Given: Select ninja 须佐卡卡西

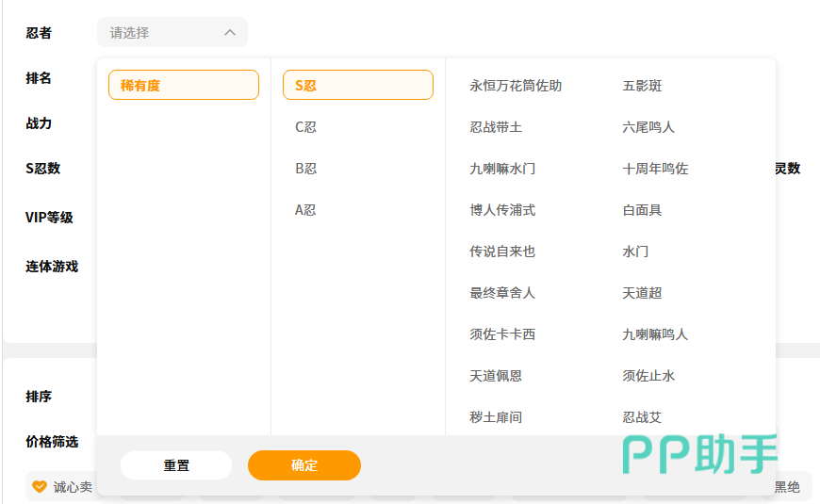Looking at the screenshot, I should [x=502, y=334].
